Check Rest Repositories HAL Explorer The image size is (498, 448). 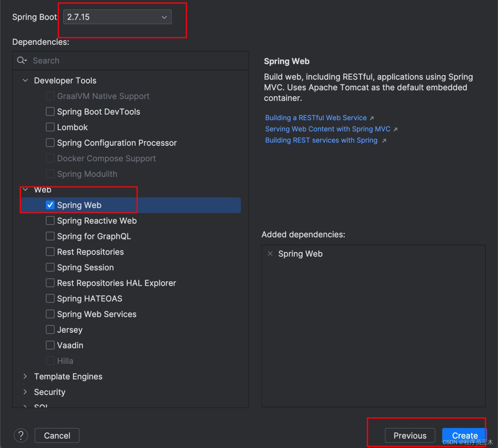click(x=50, y=283)
